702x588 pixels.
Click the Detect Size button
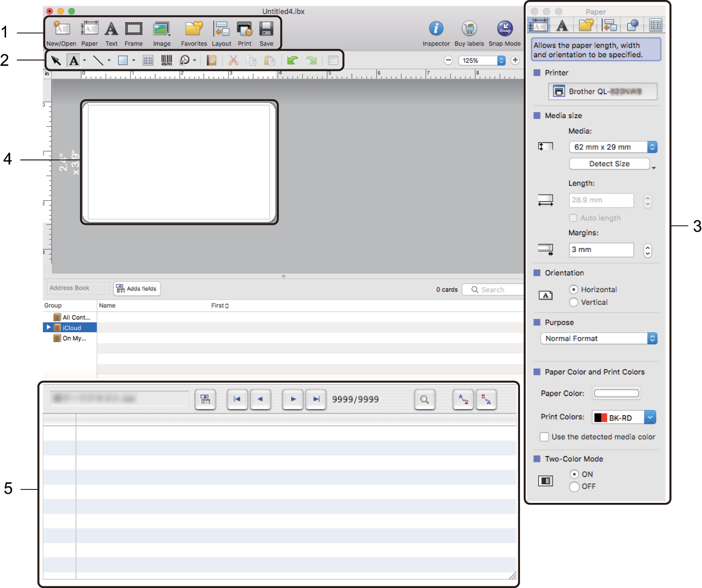pyautogui.click(x=609, y=164)
